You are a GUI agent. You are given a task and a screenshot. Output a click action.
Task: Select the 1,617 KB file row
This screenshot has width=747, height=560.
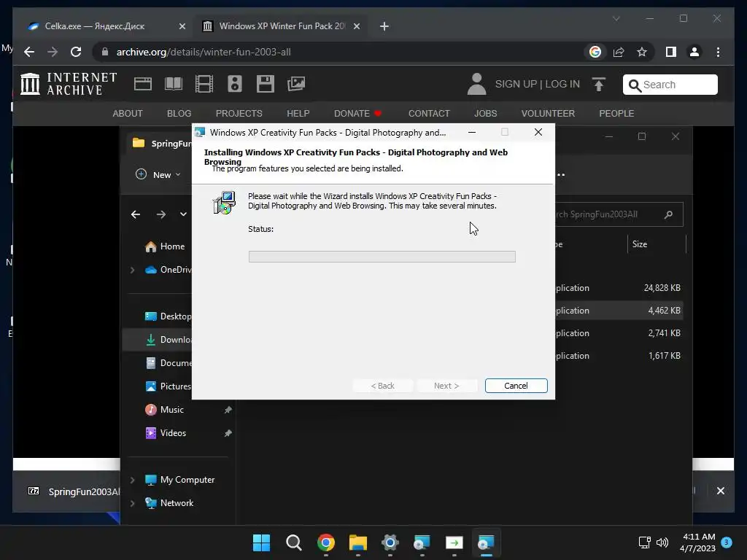619,356
